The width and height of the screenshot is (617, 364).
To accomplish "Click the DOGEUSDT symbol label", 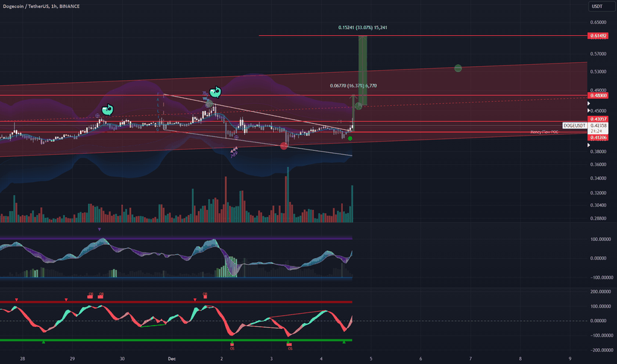I will tap(575, 126).
